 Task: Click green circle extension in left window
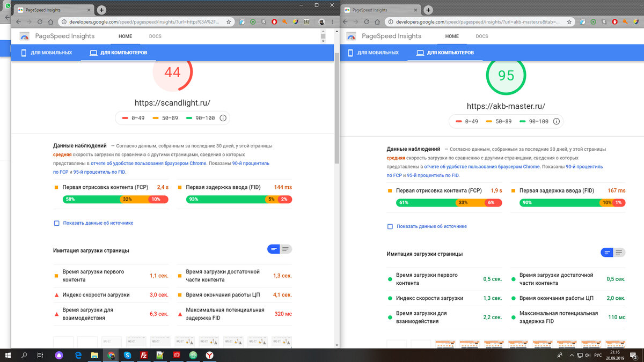[x=253, y=22]
